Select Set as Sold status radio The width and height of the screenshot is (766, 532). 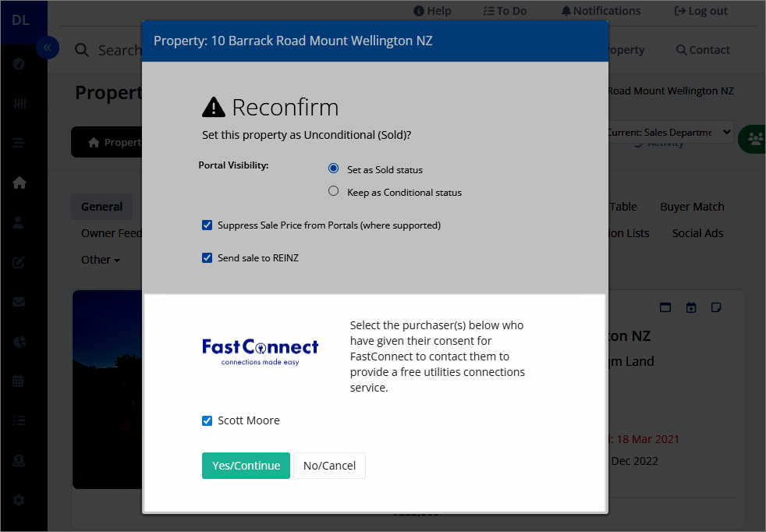(x=333, y=168)
